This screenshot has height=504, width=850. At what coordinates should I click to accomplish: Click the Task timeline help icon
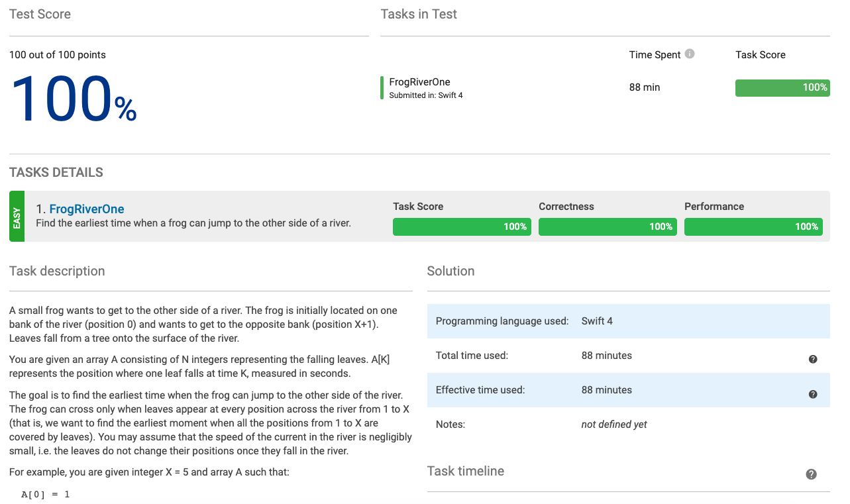click(812, 474)
